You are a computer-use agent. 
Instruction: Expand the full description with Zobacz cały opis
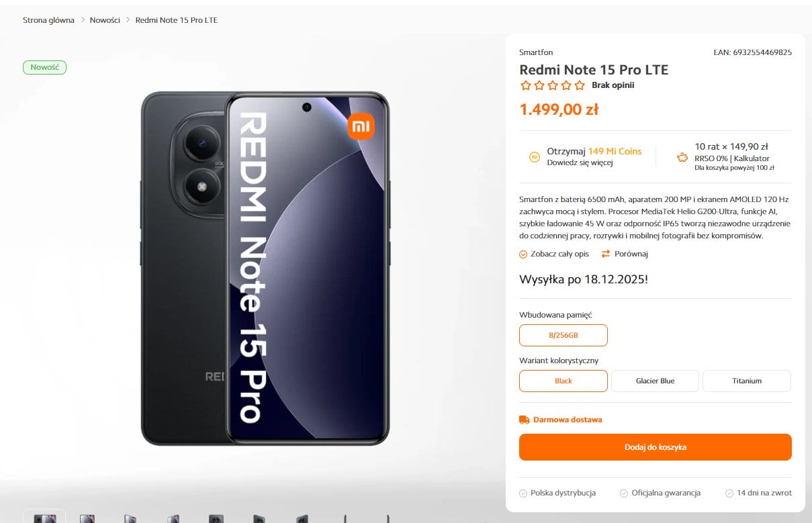coord(559,254)
